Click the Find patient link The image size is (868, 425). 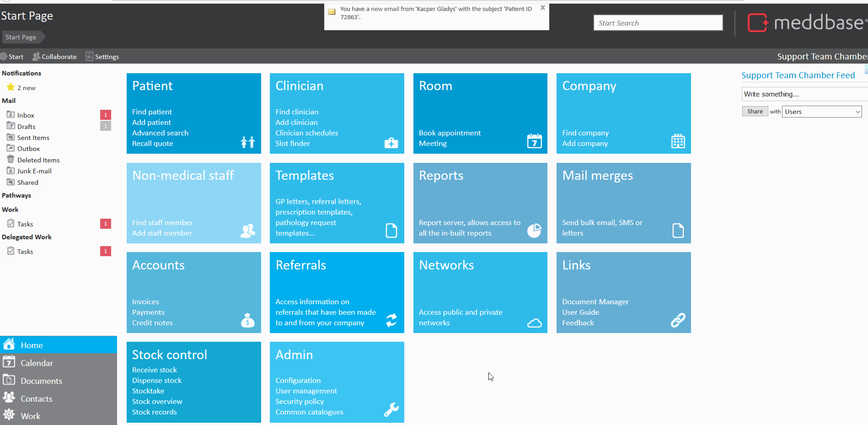pos(152,112)
